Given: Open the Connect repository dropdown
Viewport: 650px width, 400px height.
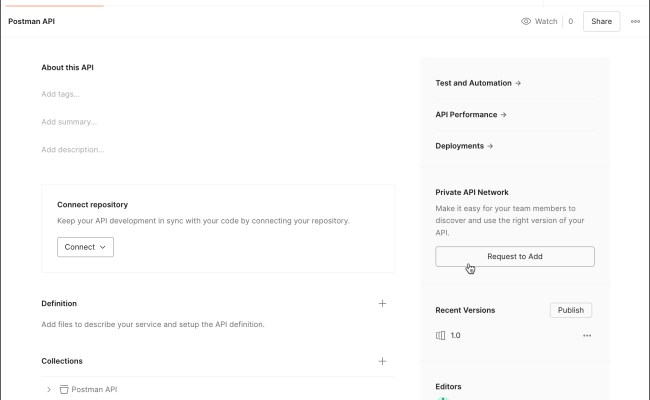Looking at the screenshot, I should (85, 247).
